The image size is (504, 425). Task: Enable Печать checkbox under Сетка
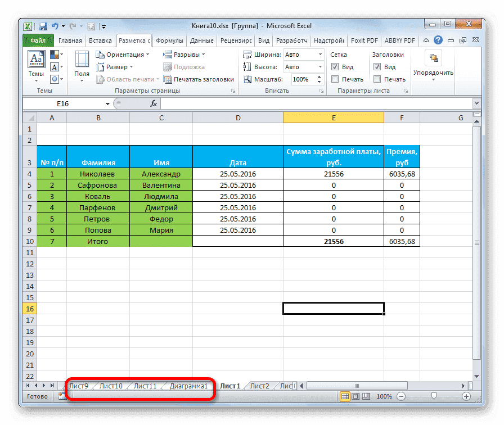click(x=336, y=79)
